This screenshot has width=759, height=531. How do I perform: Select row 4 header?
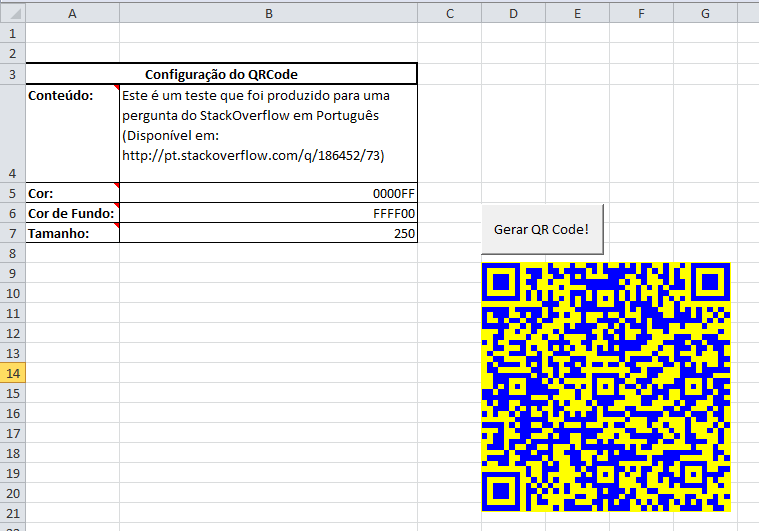click(x=13, y=134)
